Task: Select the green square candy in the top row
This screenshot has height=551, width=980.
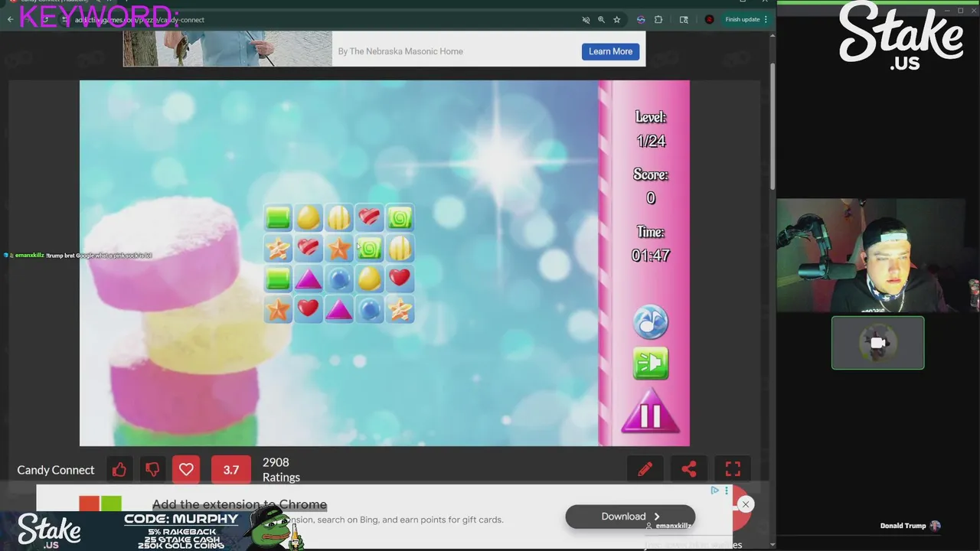Action: tap(278, 218)
